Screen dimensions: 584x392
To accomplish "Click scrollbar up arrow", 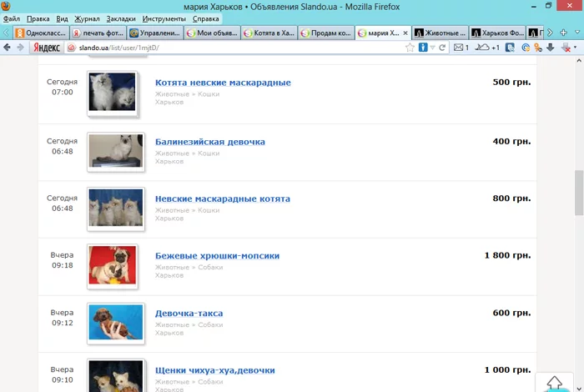I will [x=578, y=60].
